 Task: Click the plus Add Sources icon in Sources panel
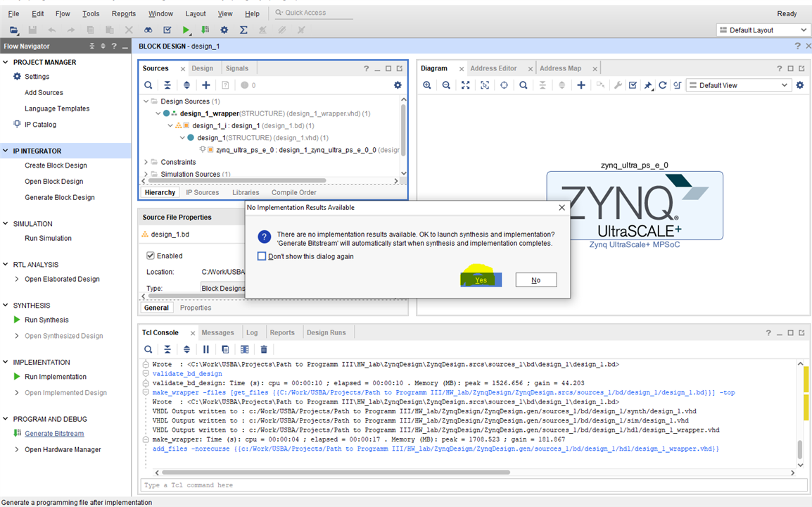pos(206,85)
